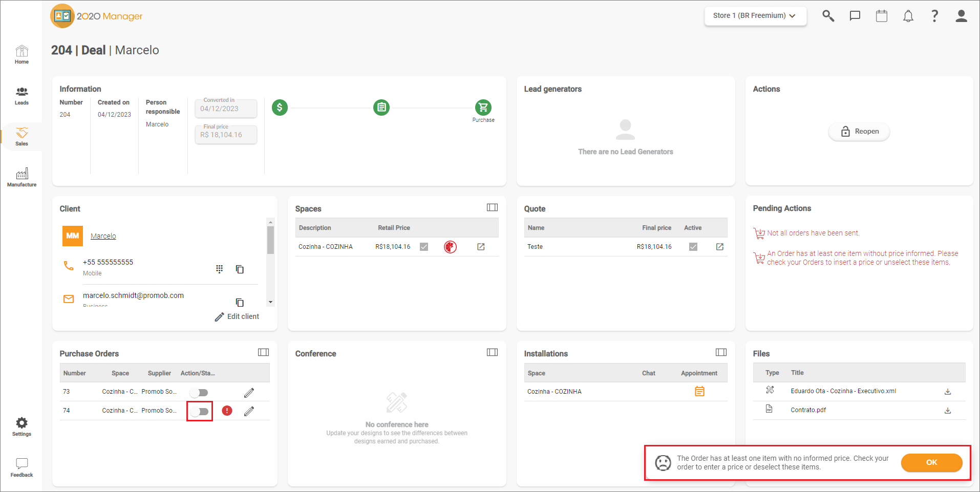Click the red warning icon on order 74
Image resolution: width=980 pixels, height=492 pixels.
click(x=227, y=411)
